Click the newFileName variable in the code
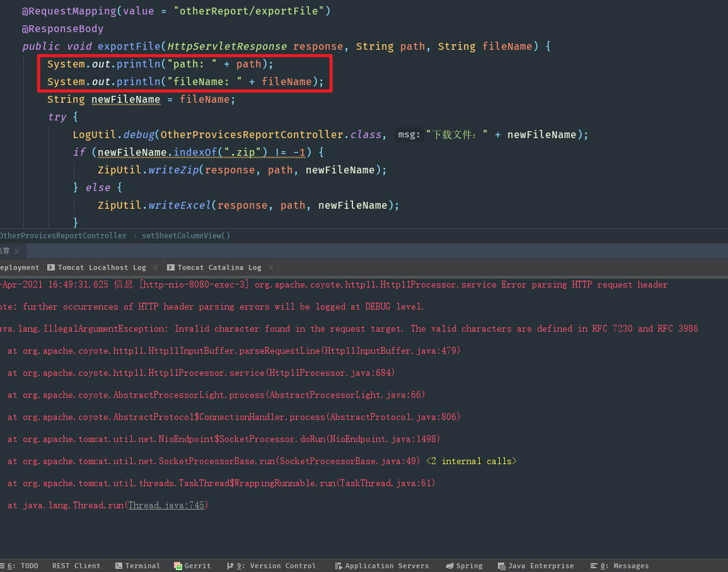This screenshot has height=572, width=728. [x=125, y=99]
